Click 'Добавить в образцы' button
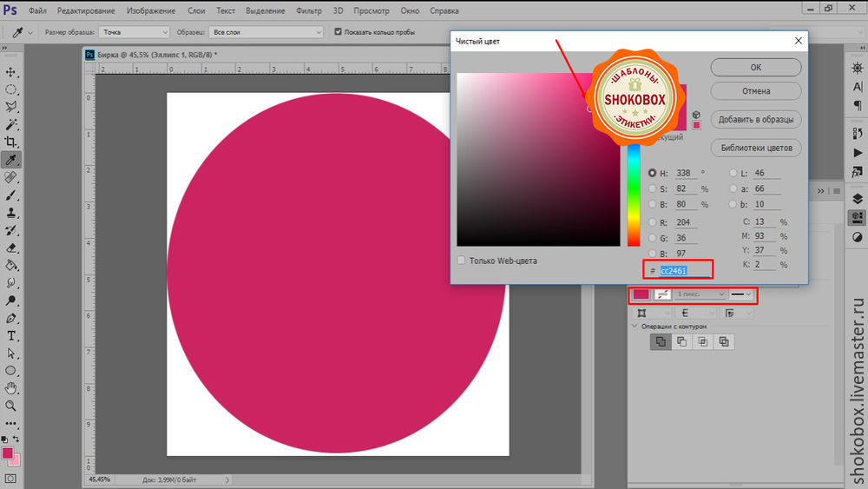The height and width of the screenshot is (489, 868). [x=755, y=119]
